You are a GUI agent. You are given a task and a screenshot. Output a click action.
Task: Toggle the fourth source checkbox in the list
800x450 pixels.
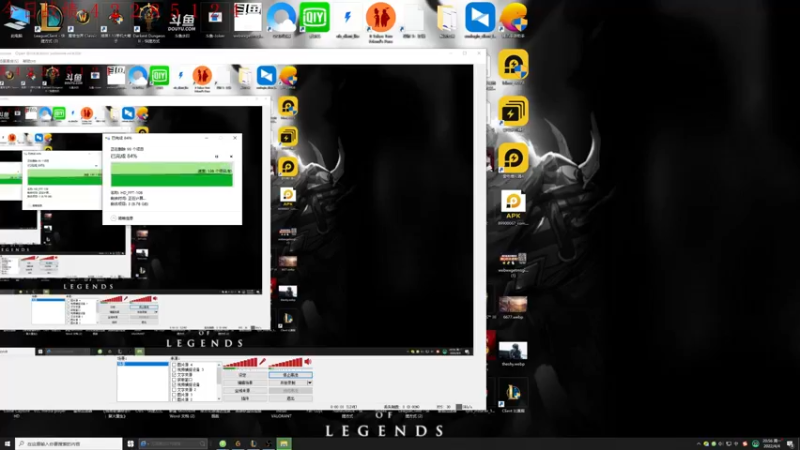174,380
